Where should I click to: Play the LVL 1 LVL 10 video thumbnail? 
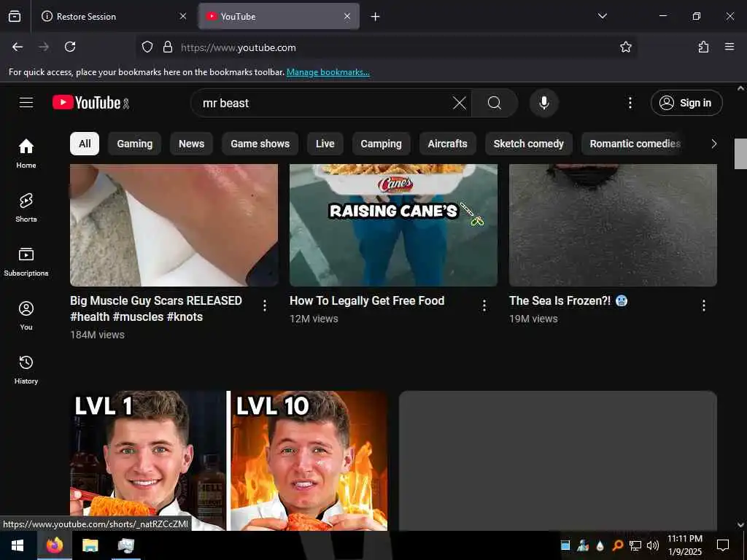coord(228,461)
